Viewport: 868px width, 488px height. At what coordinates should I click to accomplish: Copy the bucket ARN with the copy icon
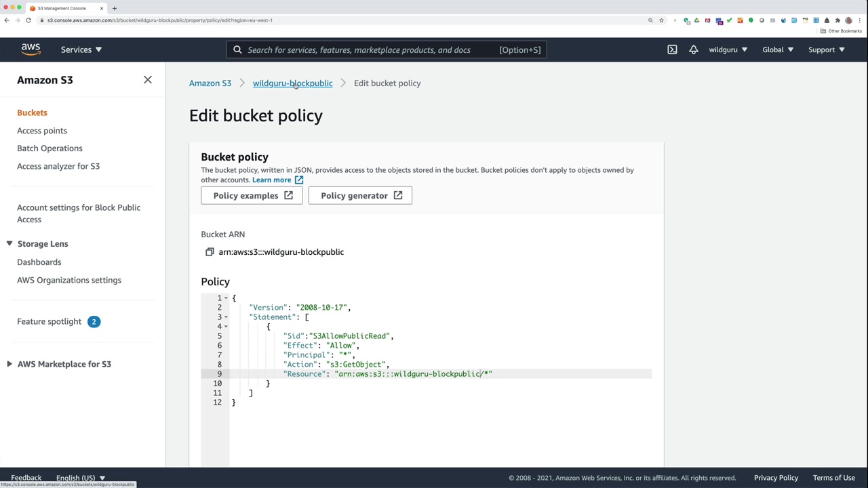click(x=210, y=252)
